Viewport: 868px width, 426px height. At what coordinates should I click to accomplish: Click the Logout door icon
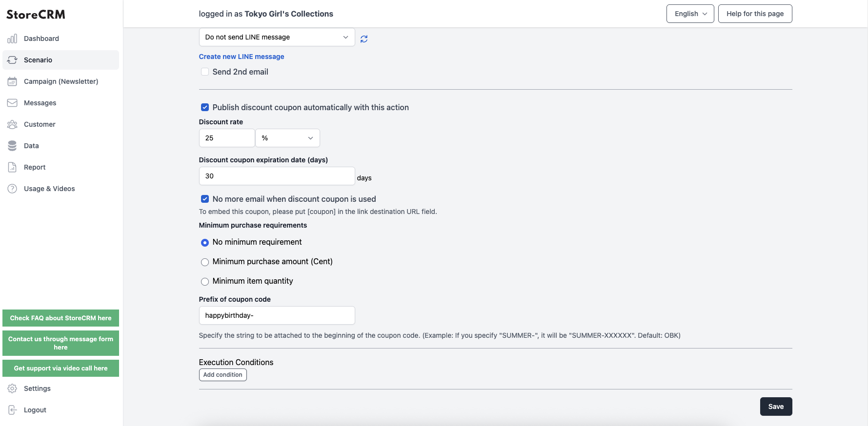pos(12,410)
